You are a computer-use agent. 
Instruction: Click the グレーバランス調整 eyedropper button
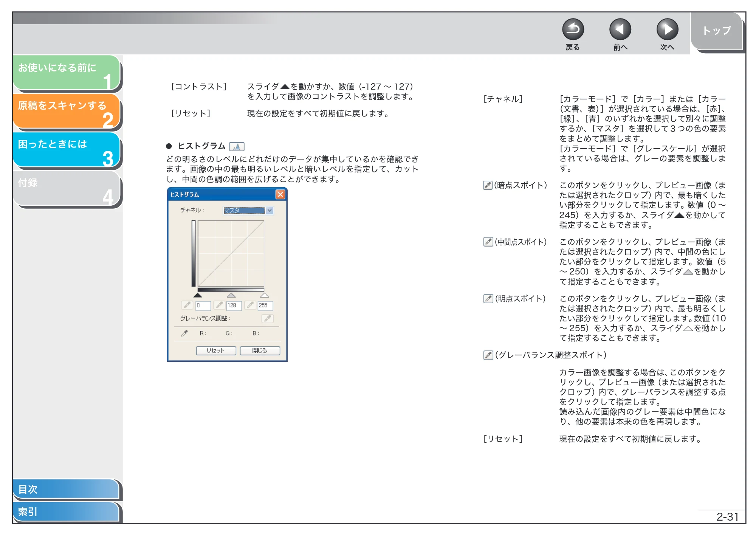268,318
